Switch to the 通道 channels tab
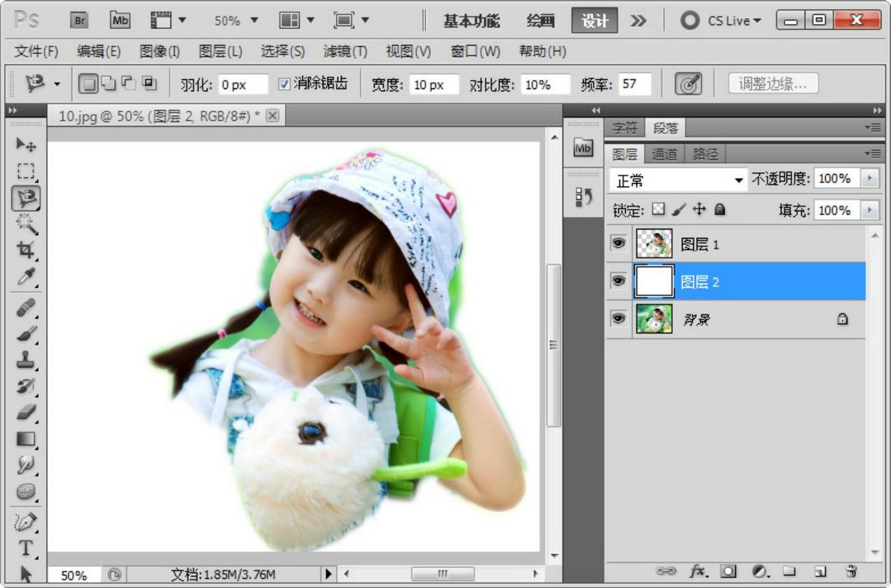 pos(664,154)
